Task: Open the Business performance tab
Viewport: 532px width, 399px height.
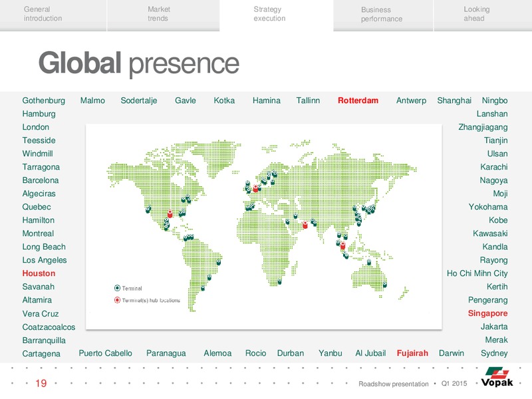Action: pyautogui.click(x=383, y=15)
